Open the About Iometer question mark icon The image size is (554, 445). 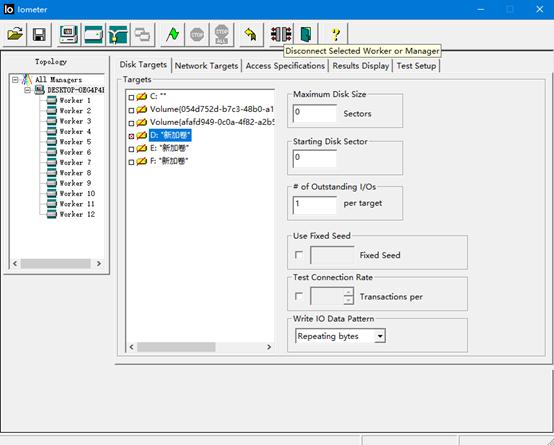(336, 34)
